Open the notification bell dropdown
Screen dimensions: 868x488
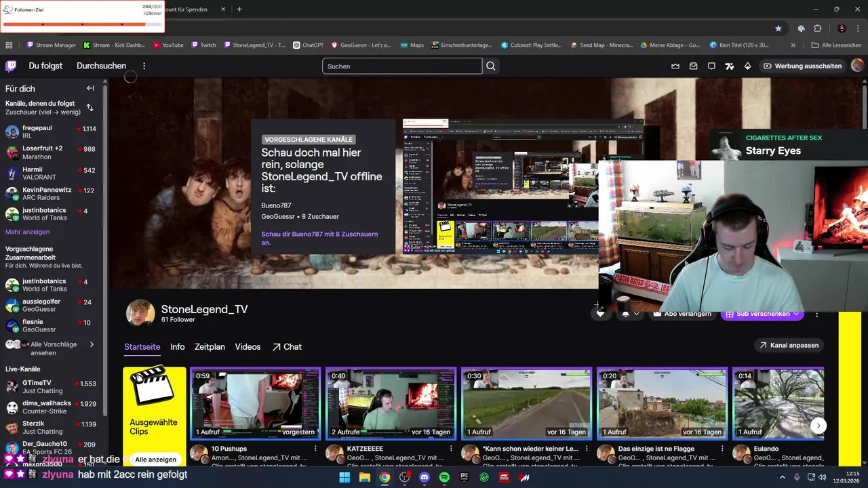click(x=630, y=314)
